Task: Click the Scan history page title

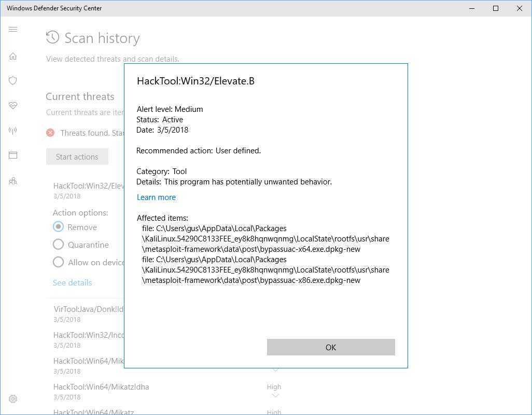Action: (102, 38)
